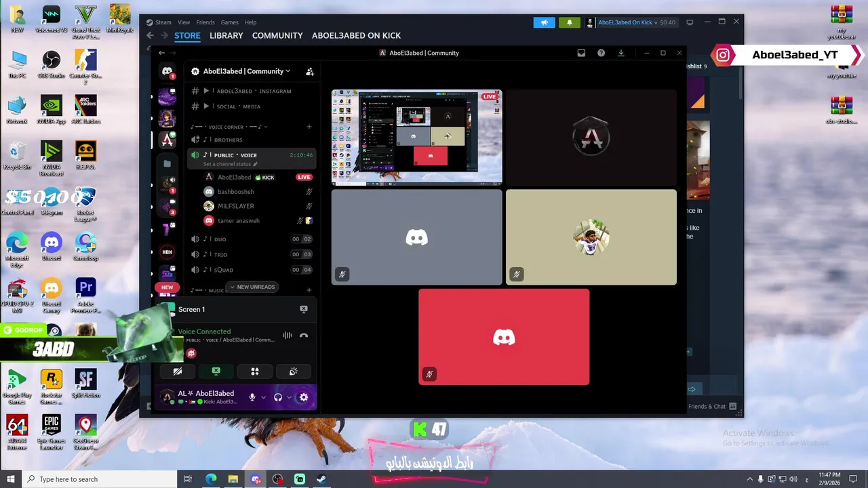Stop streaming icon beside Screen 1

(x=304, y=309)
